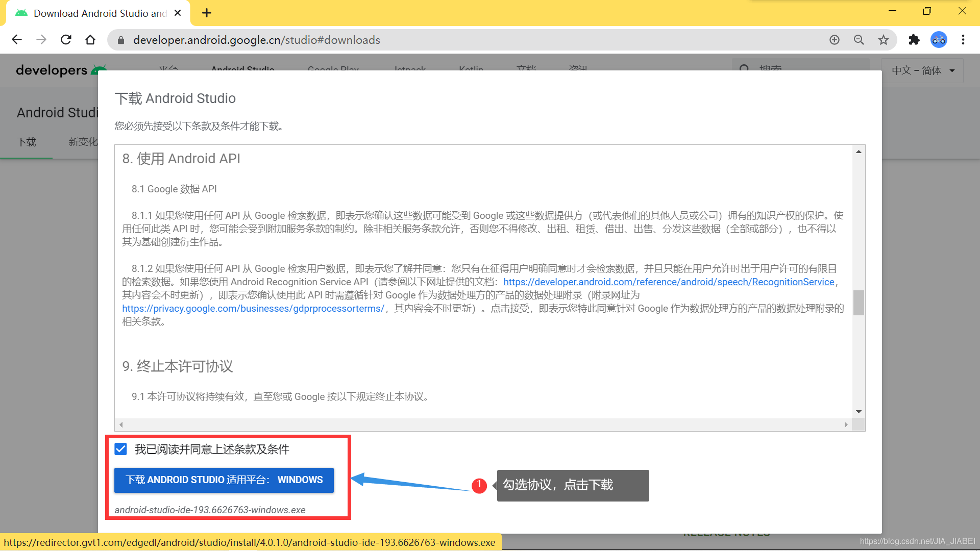The image size is (980, 551).
Task: Click the android-studio-ide-193.6626763-windows.exe filename
Action: [210, 510]
